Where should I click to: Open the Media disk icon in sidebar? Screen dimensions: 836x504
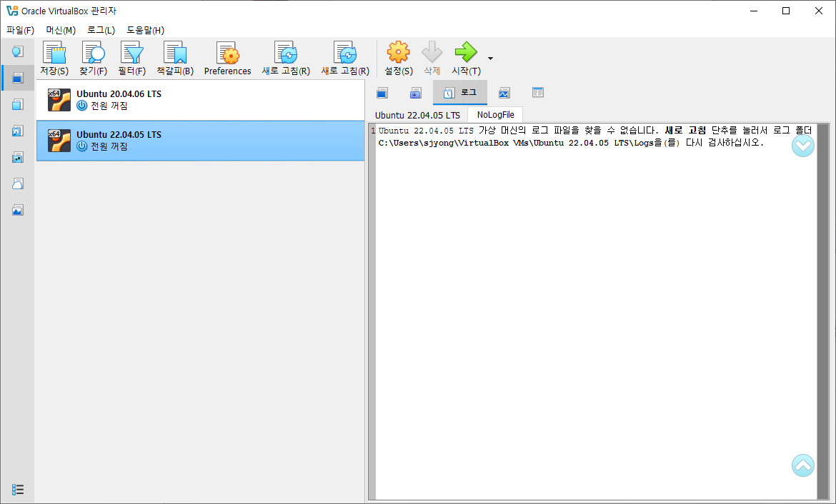[18, 131]
